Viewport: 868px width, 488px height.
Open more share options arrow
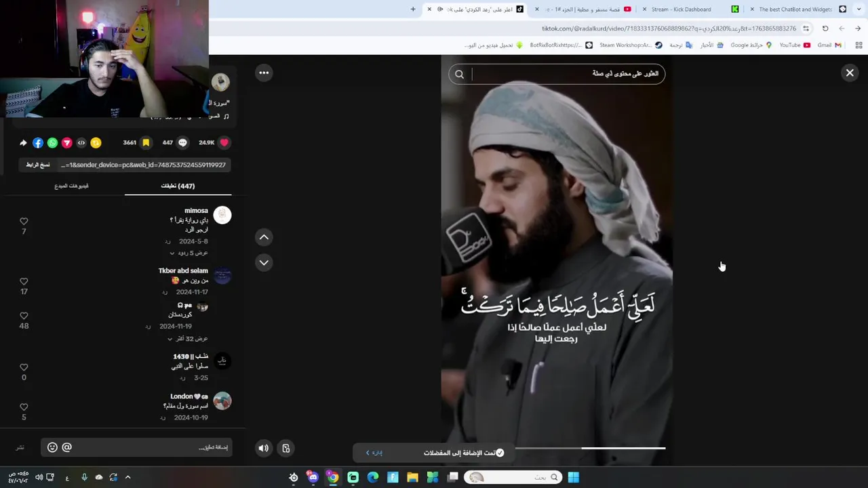pos(23,143)
